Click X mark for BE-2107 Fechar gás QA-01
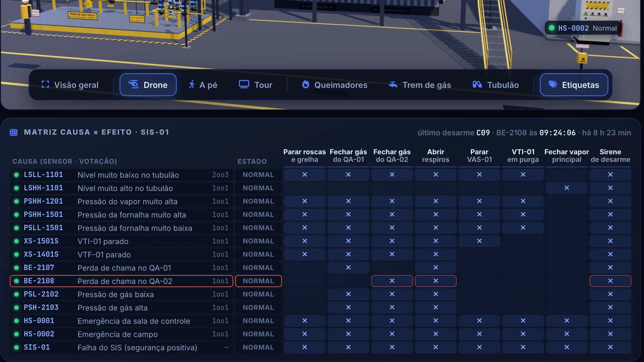The width and height of the screenshot is (644, 362). click(348, 267)
